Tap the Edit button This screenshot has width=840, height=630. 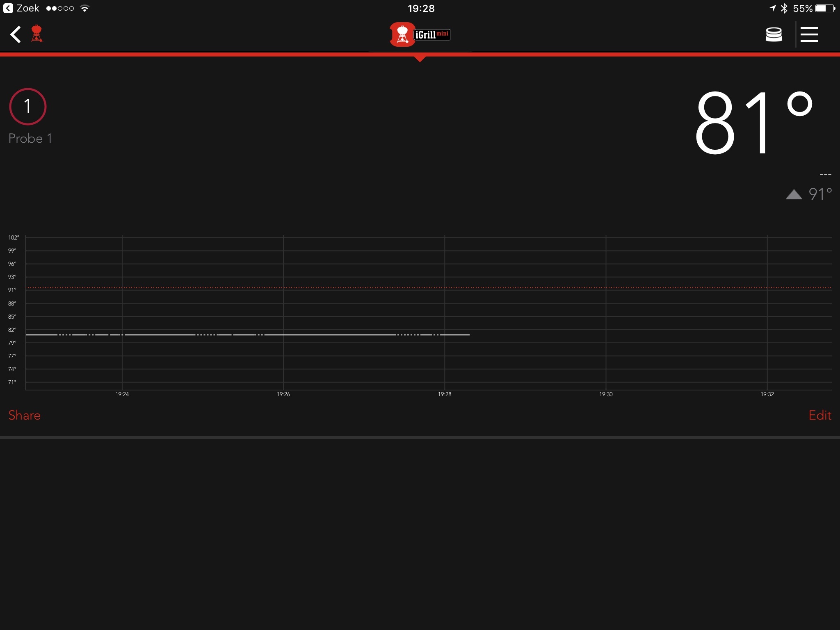pyautogui.click(x=819, y=415)
